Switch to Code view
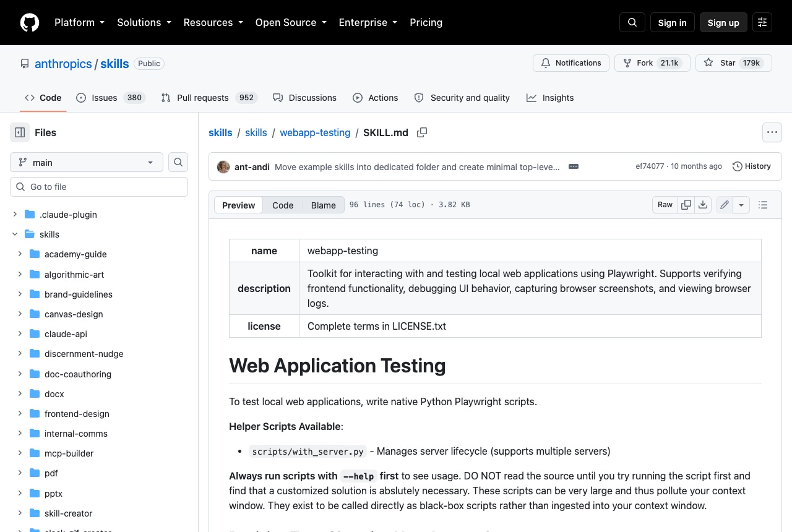 click(283, 205)
